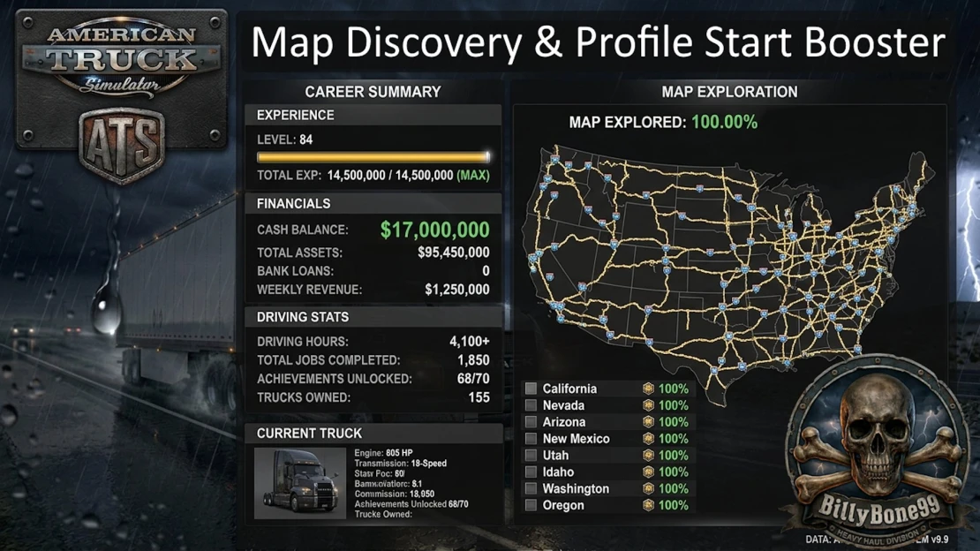980x551 pixels.
Task: Select the FINANCIALS section header
Action: pyautogui.click(x=373, y=203)
